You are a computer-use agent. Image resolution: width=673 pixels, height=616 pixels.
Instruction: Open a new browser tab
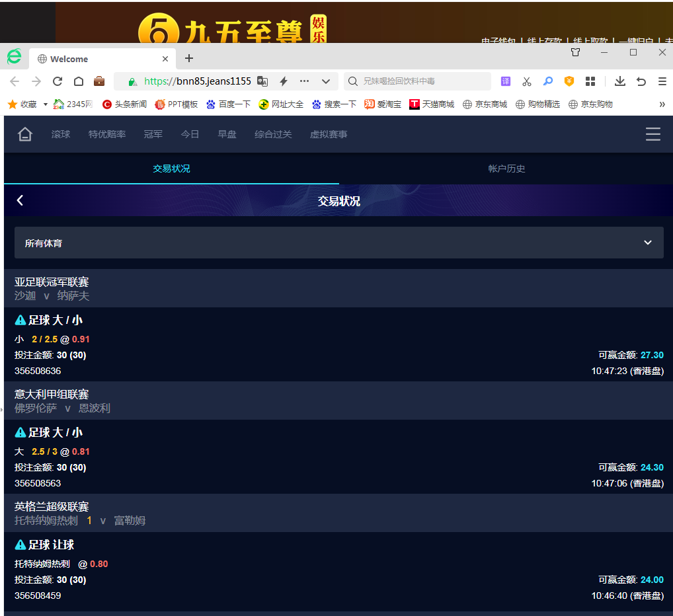click(x=189, y=58)
